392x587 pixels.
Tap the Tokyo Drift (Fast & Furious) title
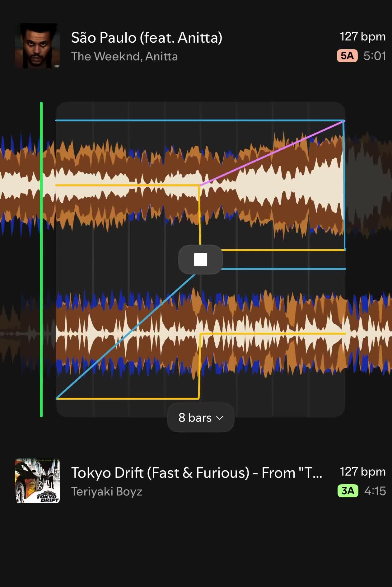(x=197, y=473)
